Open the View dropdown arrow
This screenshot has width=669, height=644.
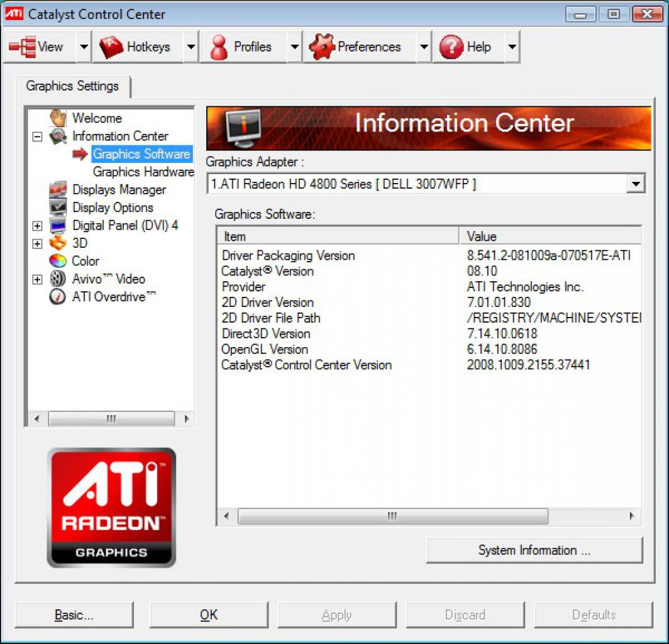point(84,47)
